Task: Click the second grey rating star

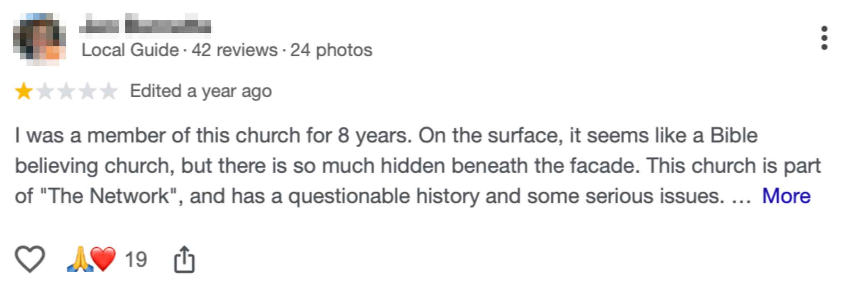Action: [45, 91]
